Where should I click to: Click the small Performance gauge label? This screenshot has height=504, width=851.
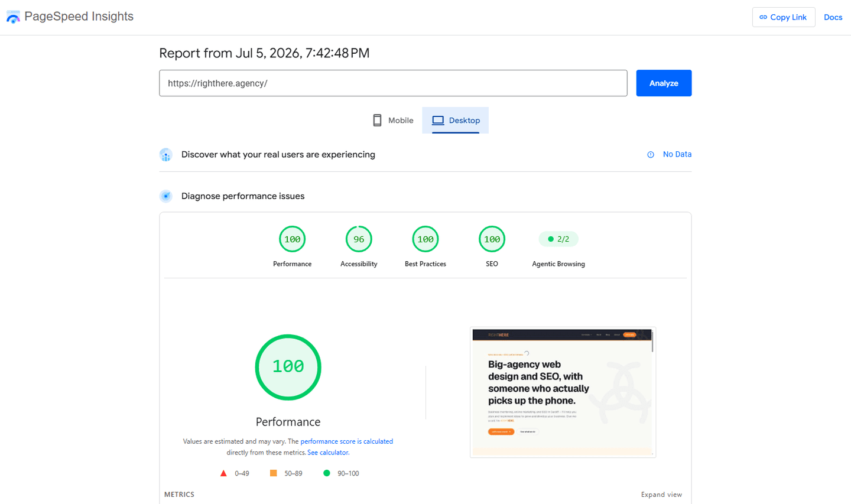(x=293, y=264)
